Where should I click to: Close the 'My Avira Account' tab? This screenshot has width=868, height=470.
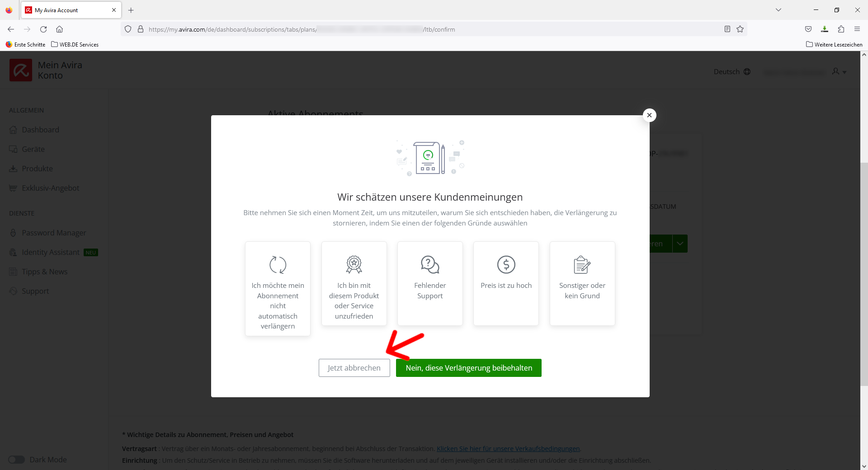click(114, 10)
